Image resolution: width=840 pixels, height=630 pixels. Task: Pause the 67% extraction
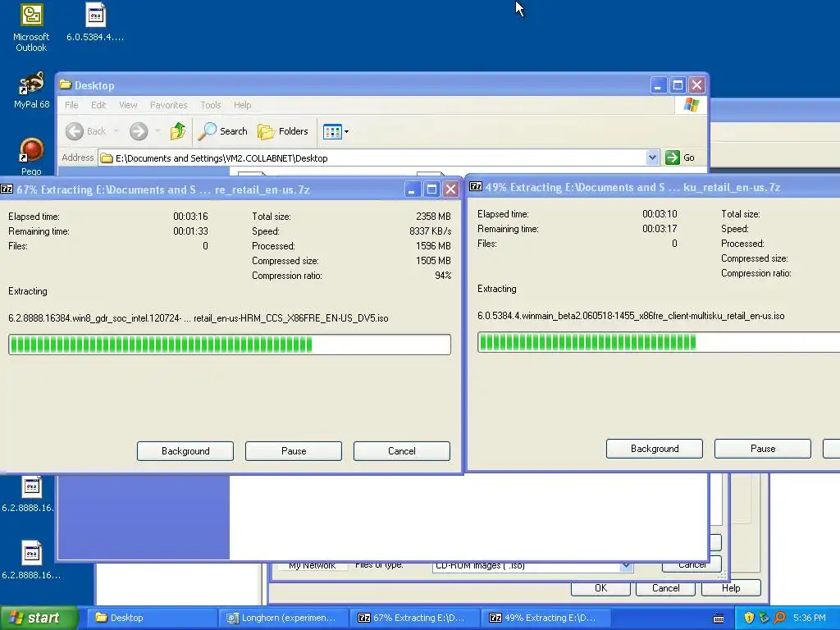pos(294,451)
